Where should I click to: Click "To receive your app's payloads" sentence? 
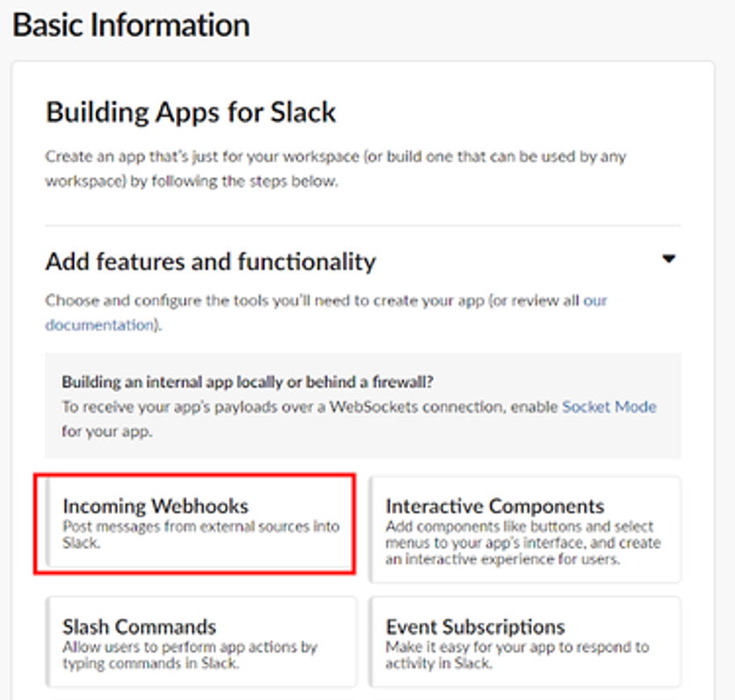308,407
